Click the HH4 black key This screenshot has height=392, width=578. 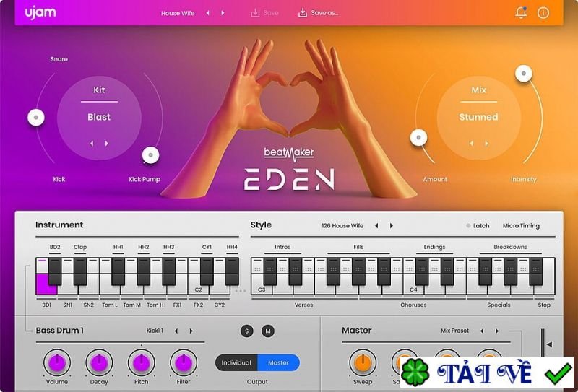tap(232, 271)
